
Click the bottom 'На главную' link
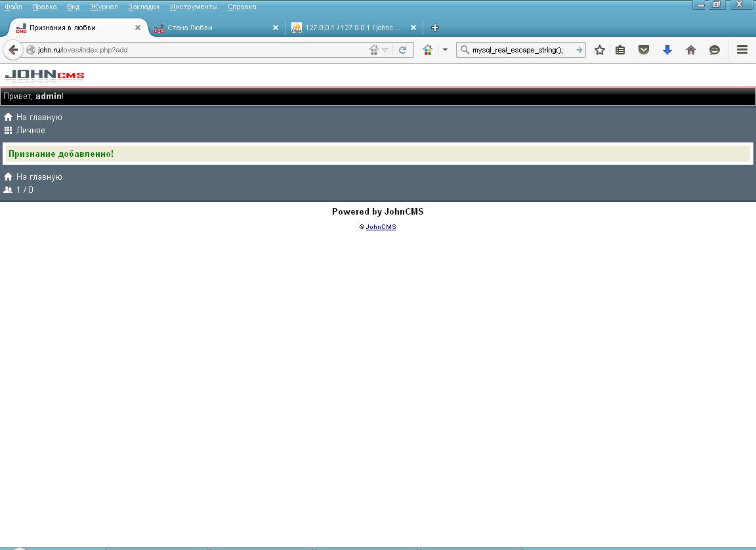point(39,177)
